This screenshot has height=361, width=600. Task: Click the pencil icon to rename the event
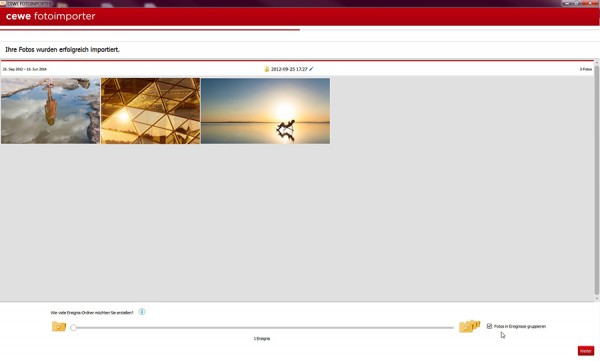tap(311, 69)
